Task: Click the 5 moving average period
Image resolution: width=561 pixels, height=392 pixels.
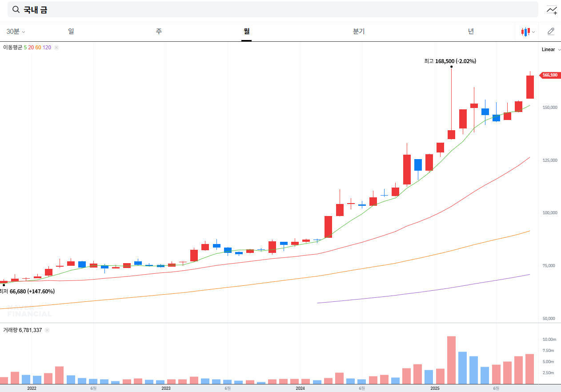Action: click(x=25, y=47)
